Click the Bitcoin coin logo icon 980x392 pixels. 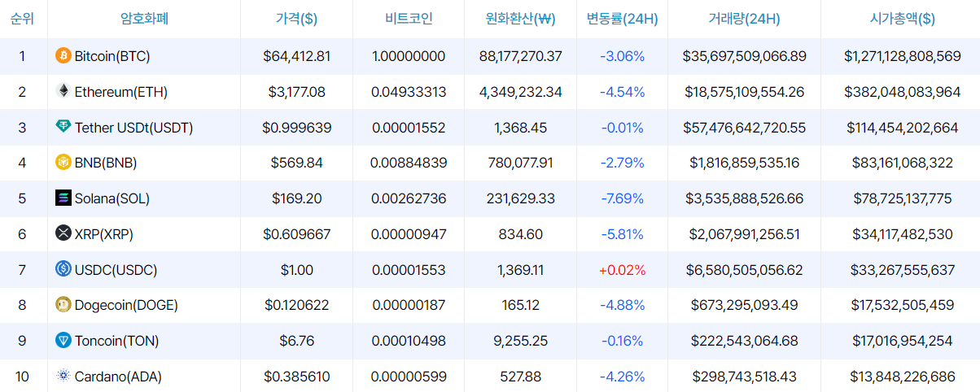(x=63, y=56)
